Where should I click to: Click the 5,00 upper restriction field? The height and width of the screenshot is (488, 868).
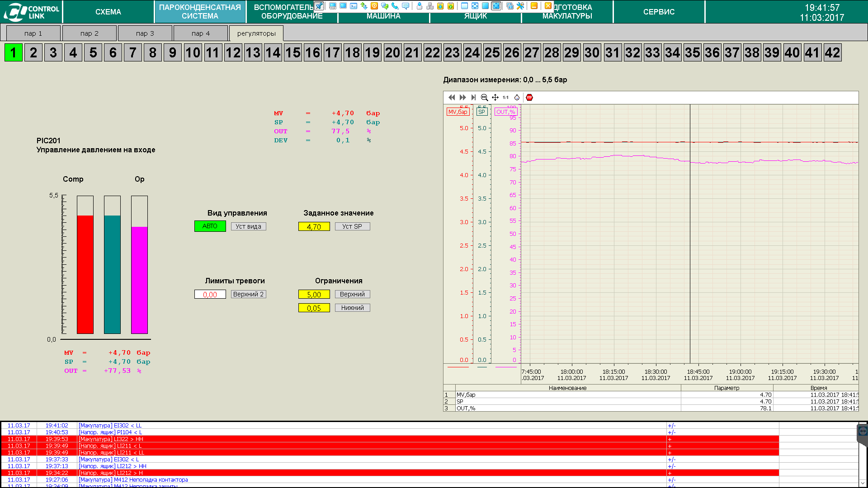point(314,294)
